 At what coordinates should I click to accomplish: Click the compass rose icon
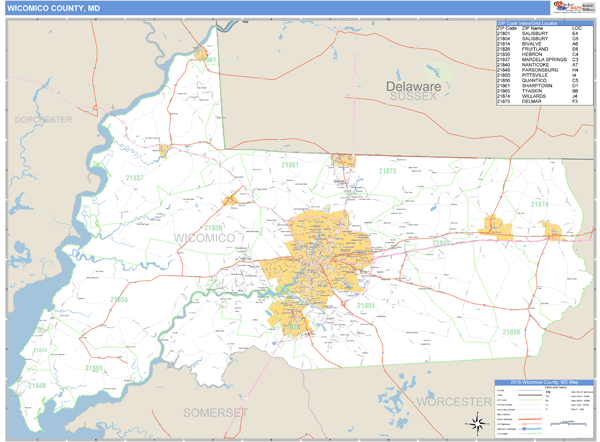pos(478,419)
